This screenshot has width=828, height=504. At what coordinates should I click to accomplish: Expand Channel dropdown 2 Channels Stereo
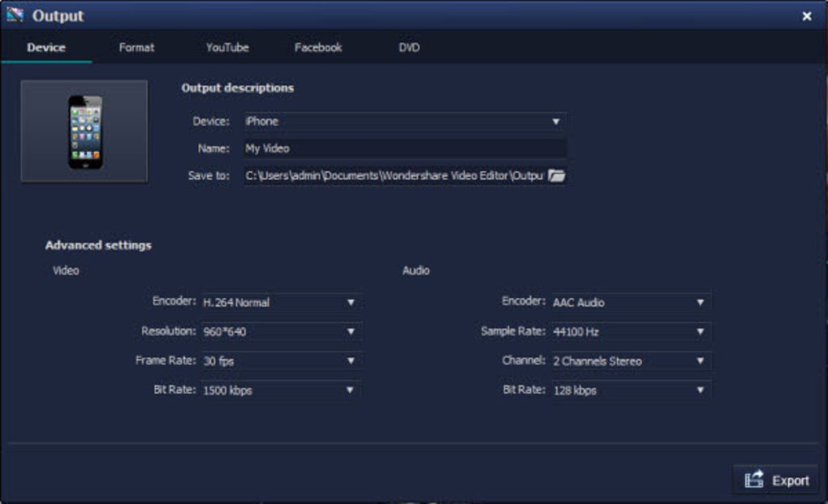click(x=632, y=361)
